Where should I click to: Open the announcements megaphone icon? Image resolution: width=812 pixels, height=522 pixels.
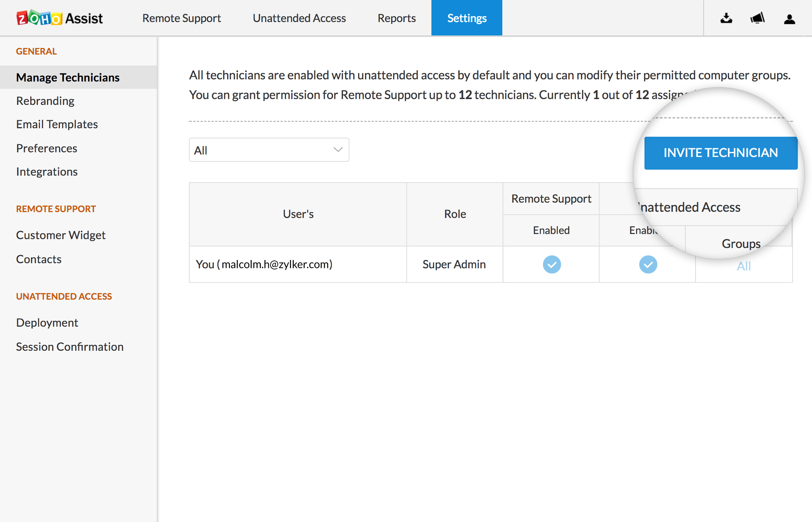[x=757, y=18]
